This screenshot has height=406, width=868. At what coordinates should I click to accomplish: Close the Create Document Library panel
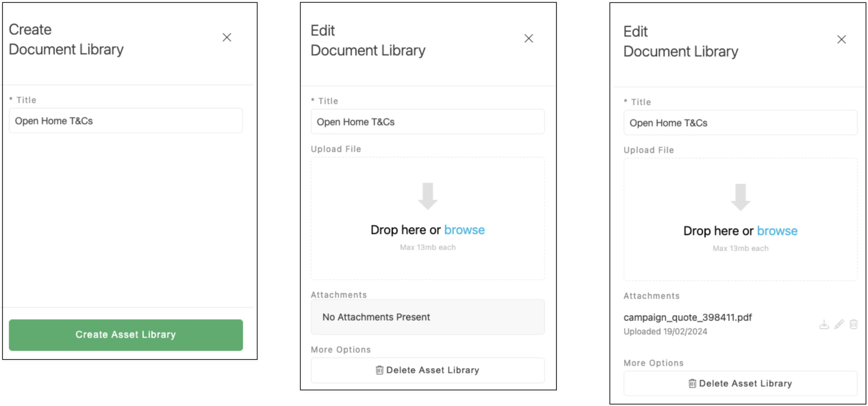point(227,37)
